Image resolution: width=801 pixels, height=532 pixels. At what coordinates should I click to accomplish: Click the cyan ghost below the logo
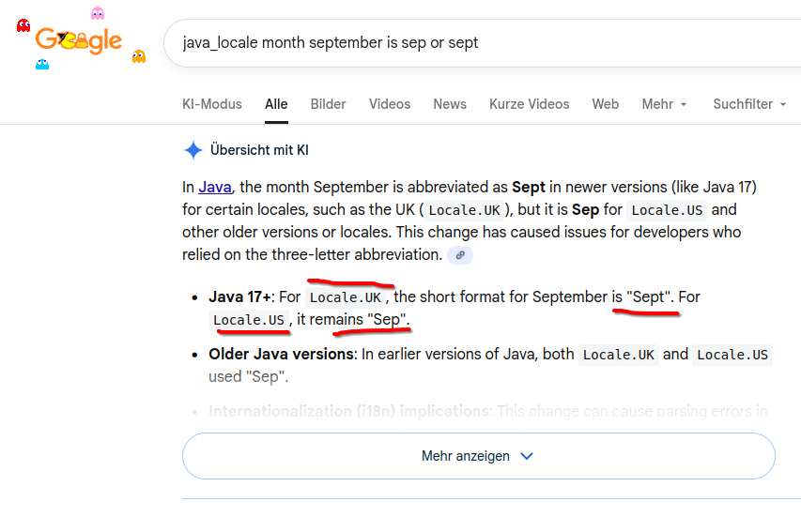click(42, 64)
